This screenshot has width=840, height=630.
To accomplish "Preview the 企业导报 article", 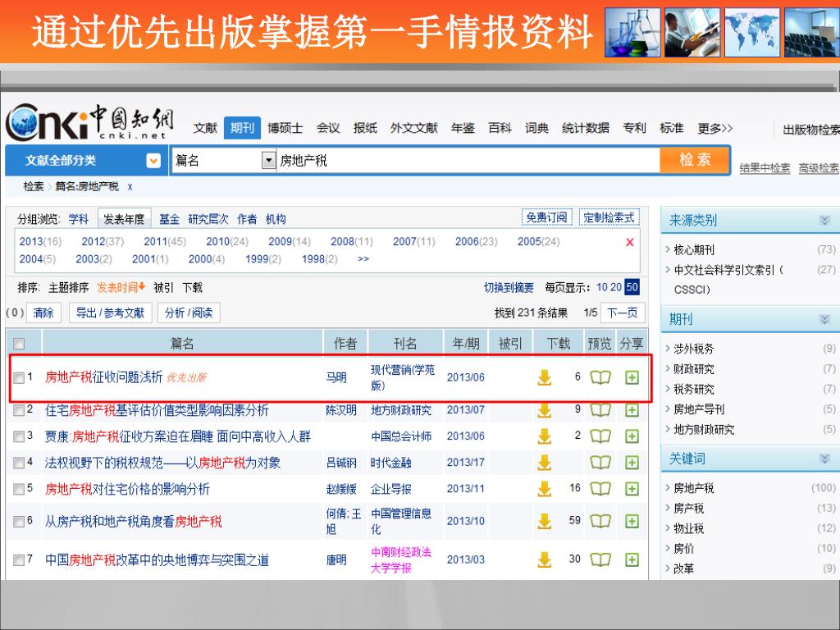I will (600, 489).
